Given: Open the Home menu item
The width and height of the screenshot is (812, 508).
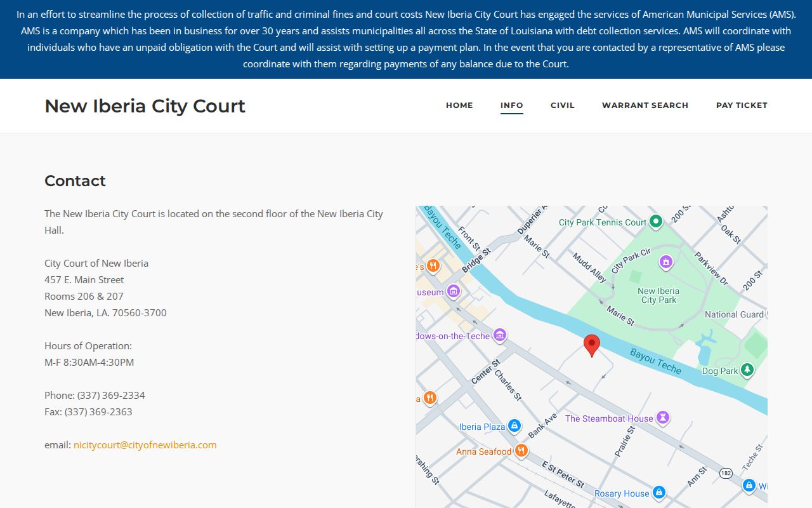Looking at the screenshot, I should tap(459, 105).
